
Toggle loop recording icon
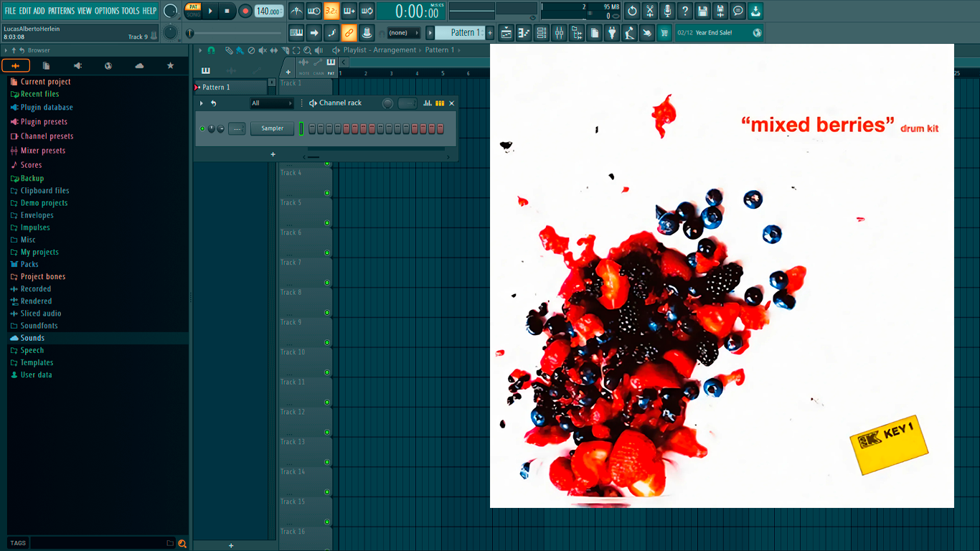pyautogui.click(x=367, y=11)
